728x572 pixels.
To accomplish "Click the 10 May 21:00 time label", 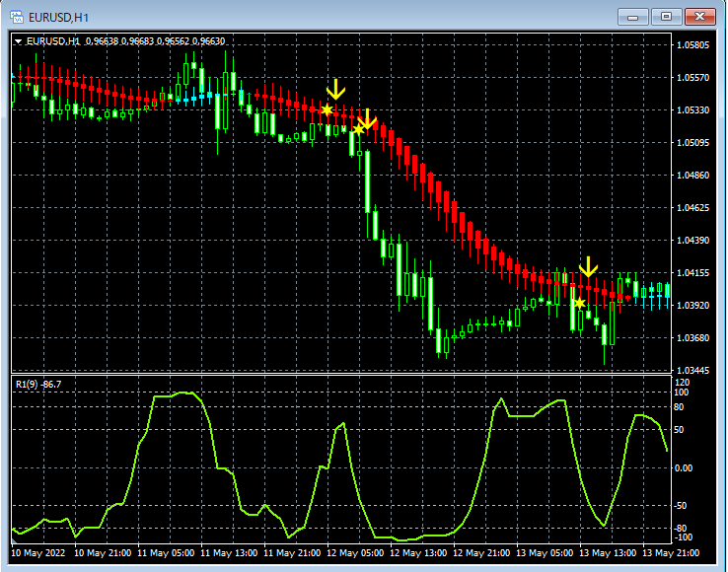I will pos(103,553).
